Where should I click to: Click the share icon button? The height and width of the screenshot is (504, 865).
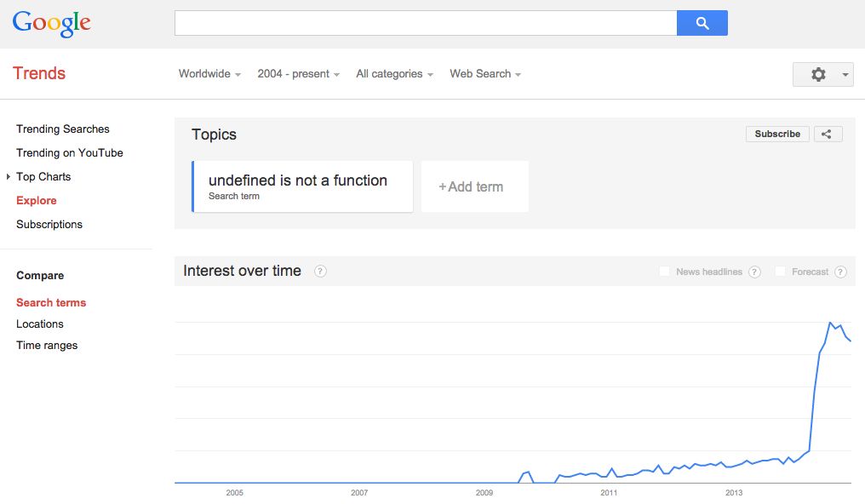(828, 134)
